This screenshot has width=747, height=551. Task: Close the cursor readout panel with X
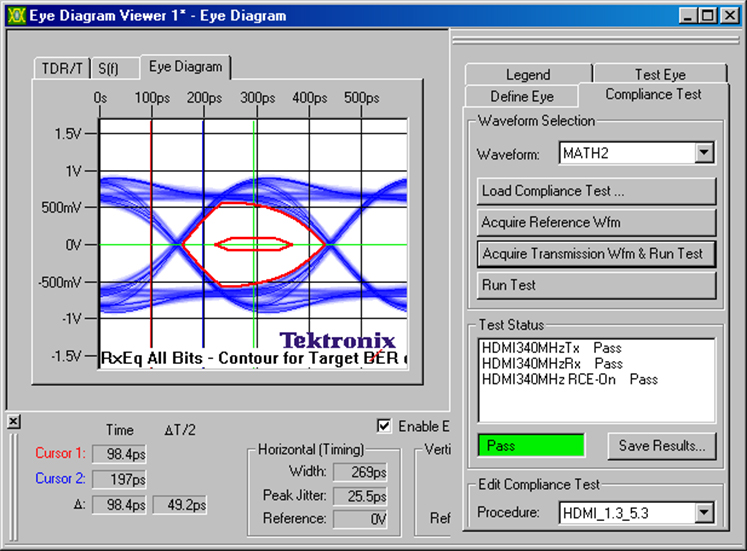(13, 422)
